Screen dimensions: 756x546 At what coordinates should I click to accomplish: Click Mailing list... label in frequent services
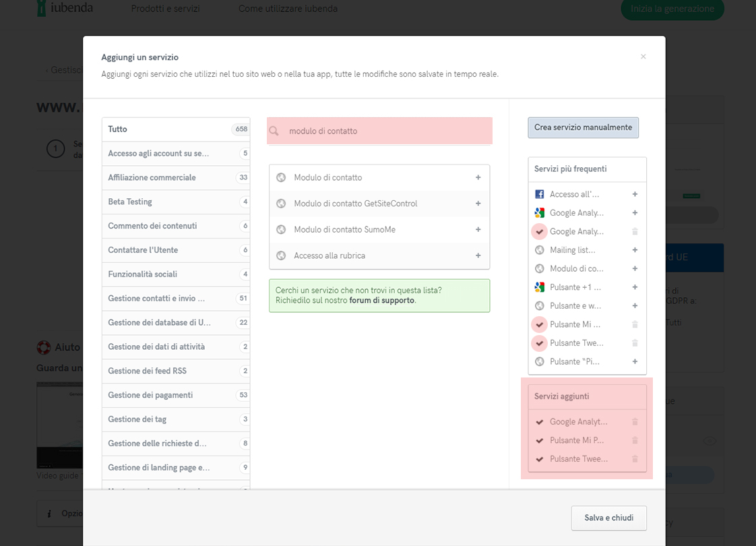(572, 250)
